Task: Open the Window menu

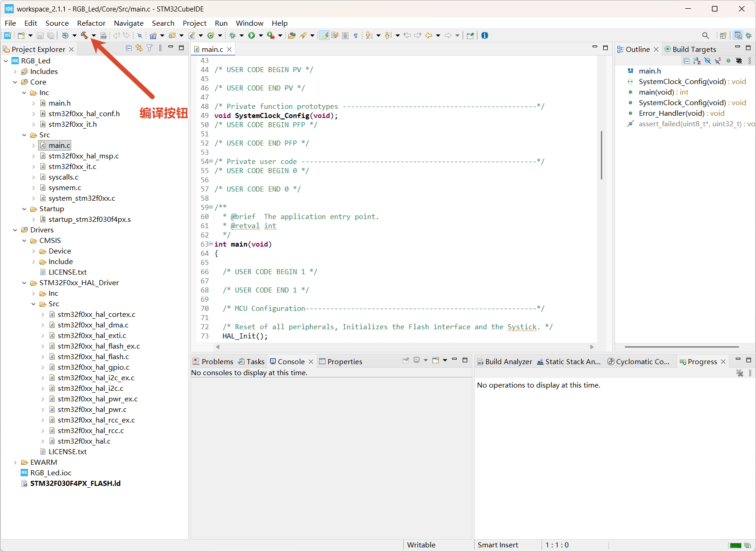Action: (250, 23)
